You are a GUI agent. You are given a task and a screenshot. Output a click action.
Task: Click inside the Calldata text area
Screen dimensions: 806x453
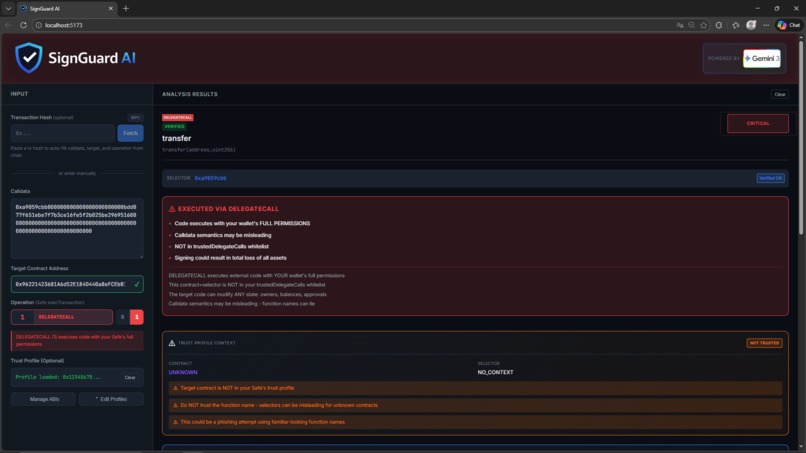point(77,228)
